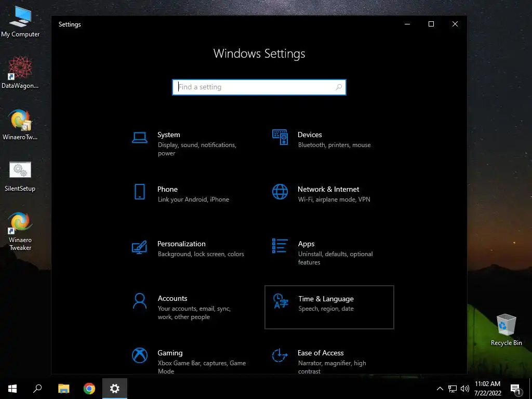
Task: Open the Network & Internet title
Action: 328,189
